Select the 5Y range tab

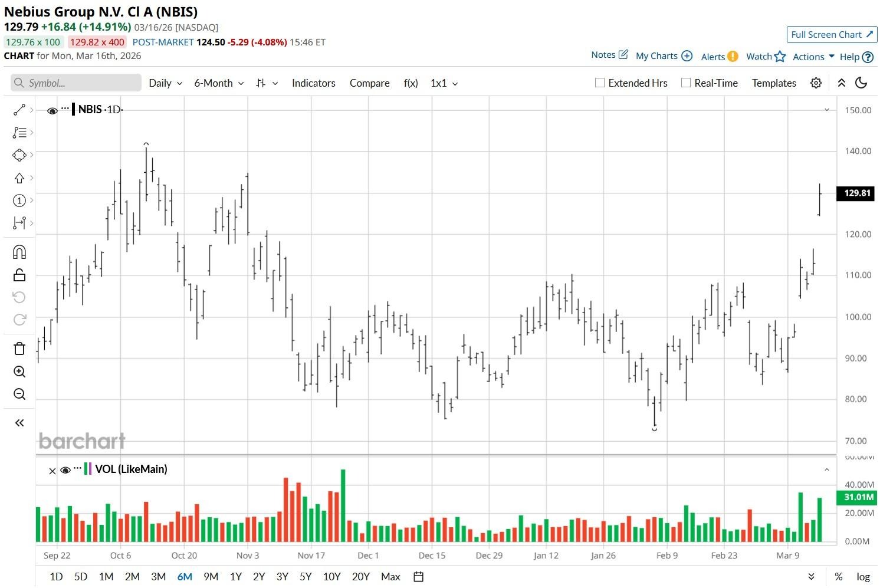[306, 577]
